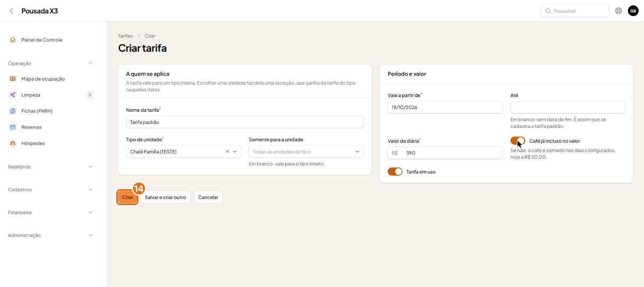Click the Limpeza badge showing 2
The image size is (644, 287).
[x=90, y=95]
